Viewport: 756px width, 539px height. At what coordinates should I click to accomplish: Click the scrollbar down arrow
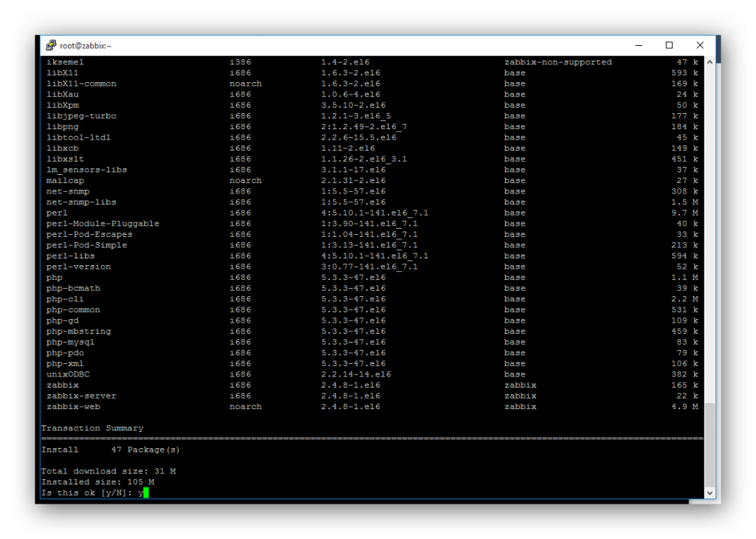coord(709,492)
